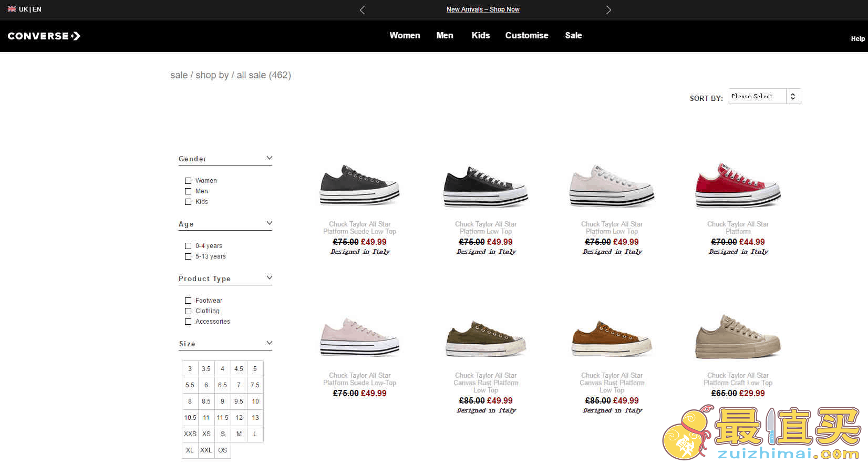Screen dimensions: 868x464
Task: Select size 4.5
Action: coord(239,369)
